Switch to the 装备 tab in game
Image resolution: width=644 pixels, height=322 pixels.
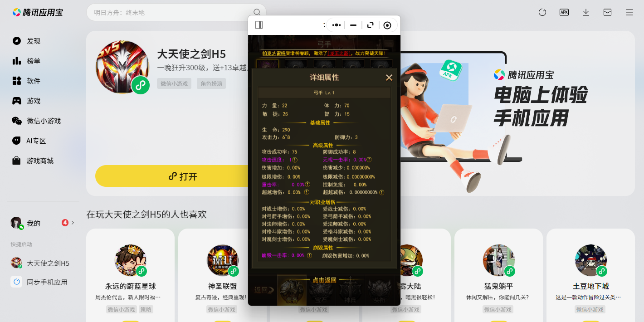point(292,289)
